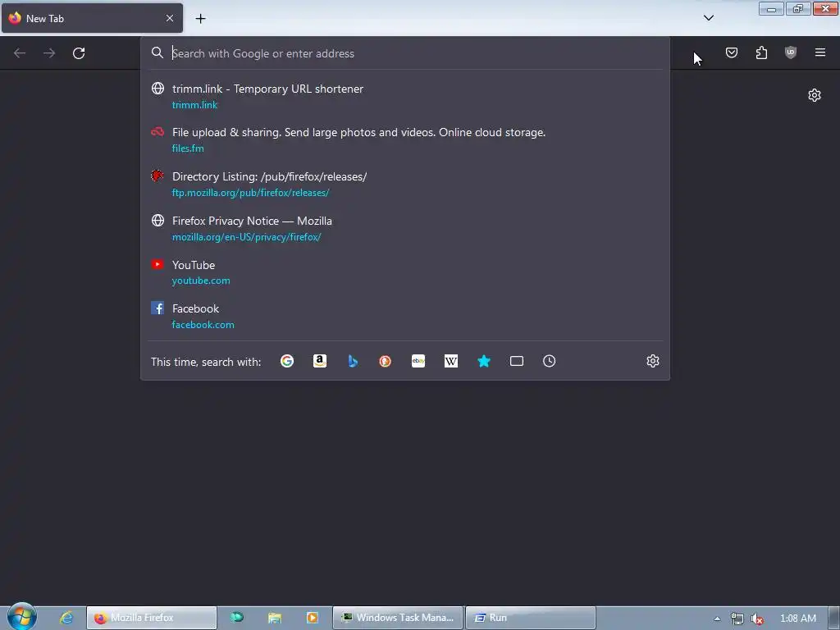Search this time with Wikipedia icon

(451, 361)
